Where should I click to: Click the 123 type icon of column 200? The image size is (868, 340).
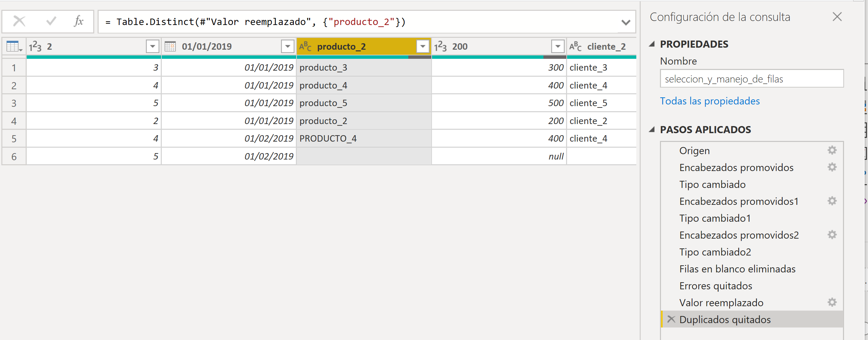click(x=441, y=47)
